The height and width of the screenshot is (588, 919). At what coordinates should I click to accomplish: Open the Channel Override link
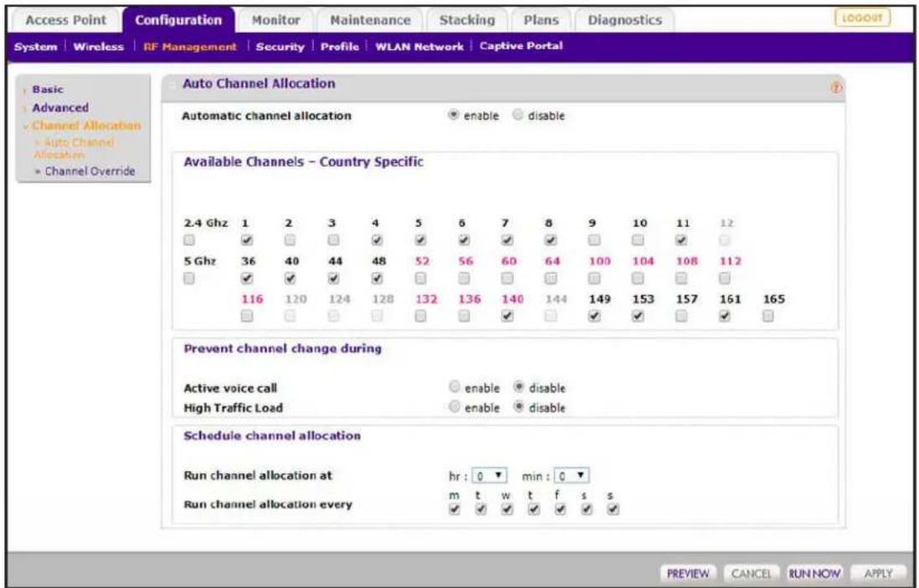(90, 171)
